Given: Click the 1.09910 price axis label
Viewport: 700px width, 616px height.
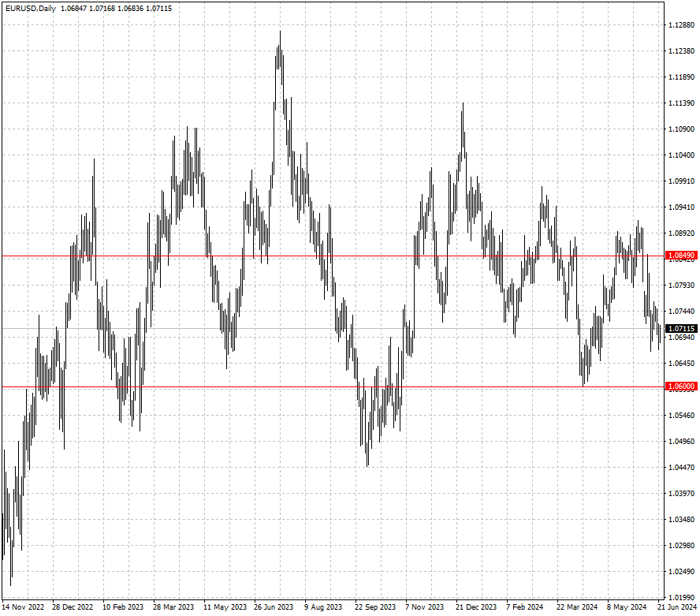Looking at the screenshot, I should click(x=681, y=181).
